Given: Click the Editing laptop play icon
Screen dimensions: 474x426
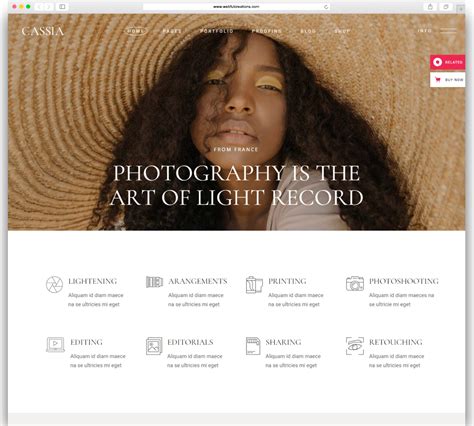Looking at the screenshot, I should pos(55,344).
